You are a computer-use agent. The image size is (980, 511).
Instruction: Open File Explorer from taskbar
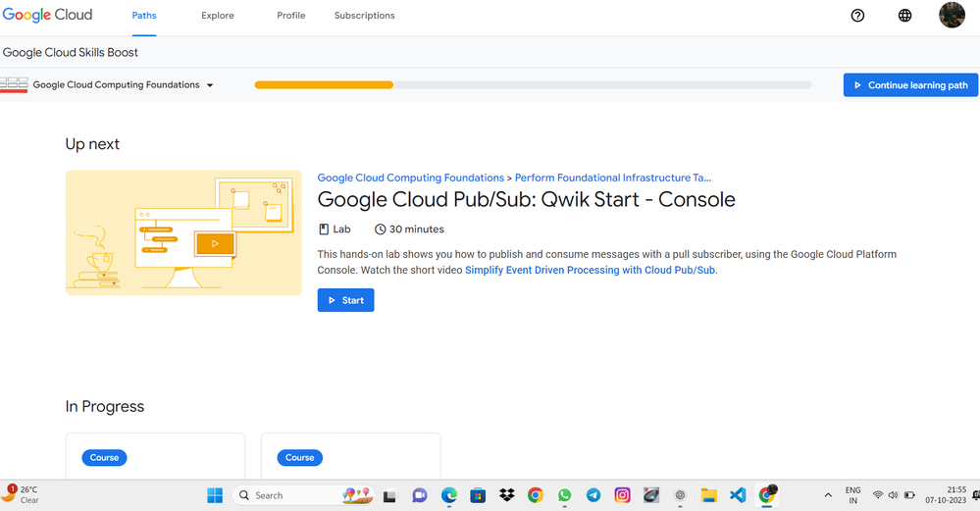(x=708, y=495)
